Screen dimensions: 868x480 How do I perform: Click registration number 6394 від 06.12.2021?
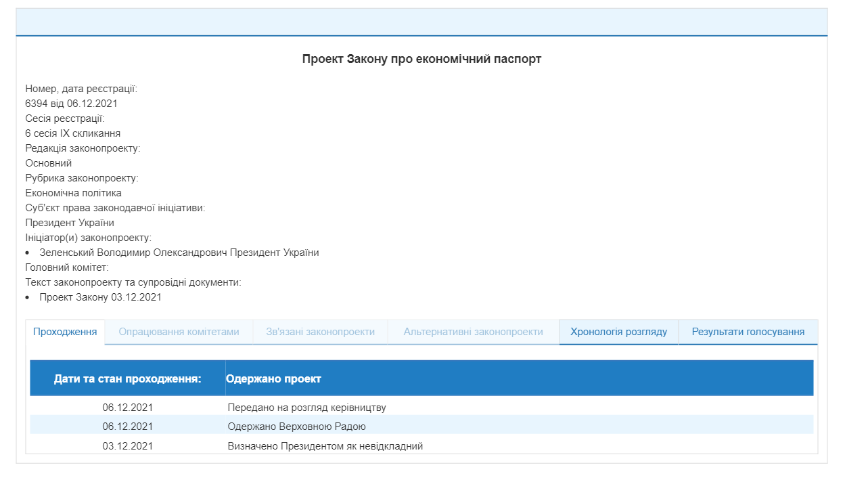pyautogui.click(x=72, y=103)
